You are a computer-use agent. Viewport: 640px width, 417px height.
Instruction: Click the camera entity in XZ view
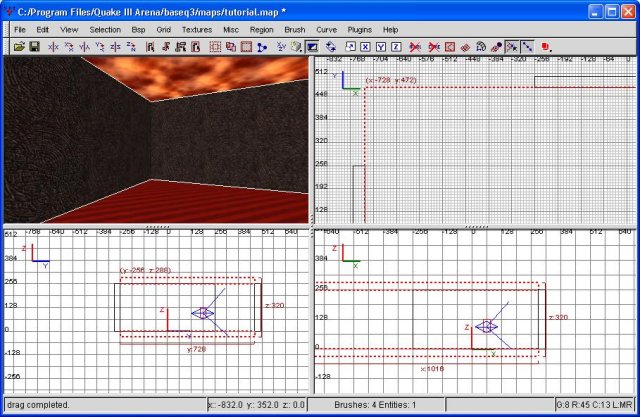point(487,326)
